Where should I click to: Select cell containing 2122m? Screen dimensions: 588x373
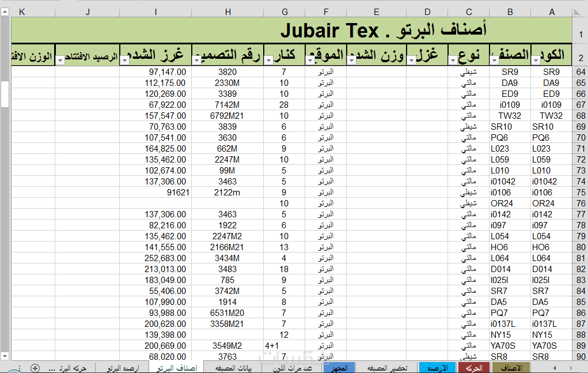pos(227,193)
